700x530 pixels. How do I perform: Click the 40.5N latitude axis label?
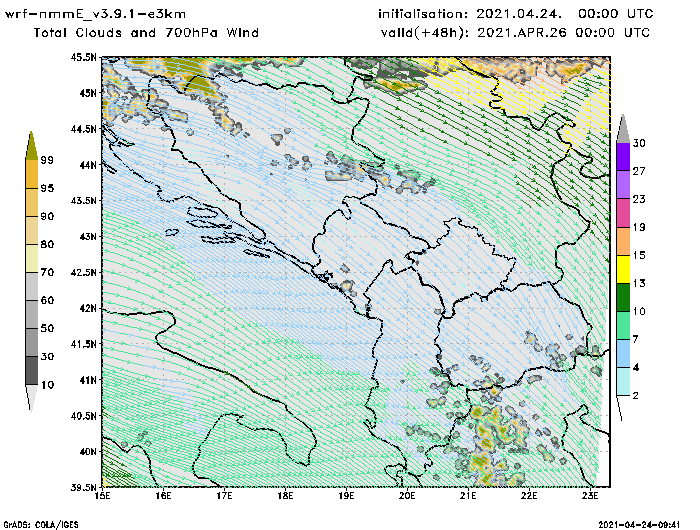point(83,416)
